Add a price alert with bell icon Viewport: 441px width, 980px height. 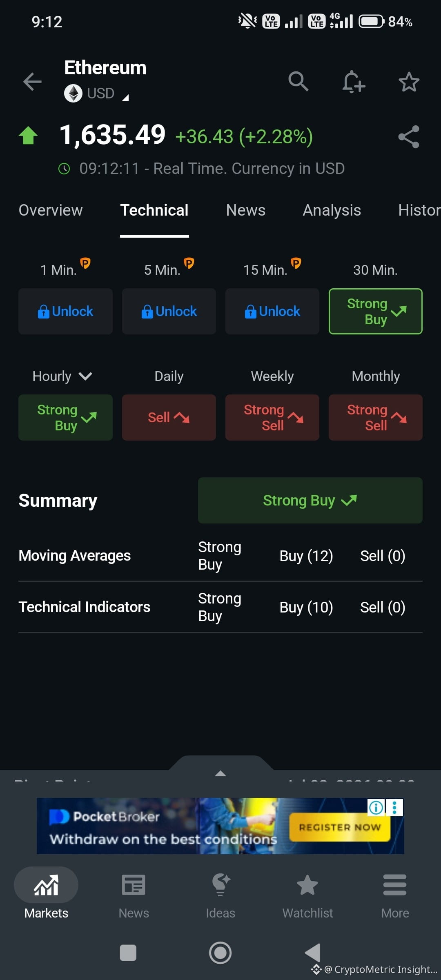tap(354, 82)
